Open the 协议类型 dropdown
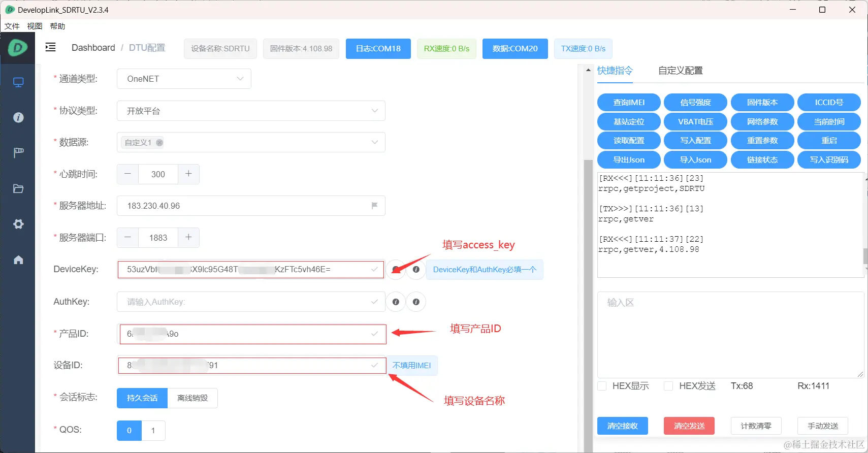 pyautogui.click(x=251, y=111)
